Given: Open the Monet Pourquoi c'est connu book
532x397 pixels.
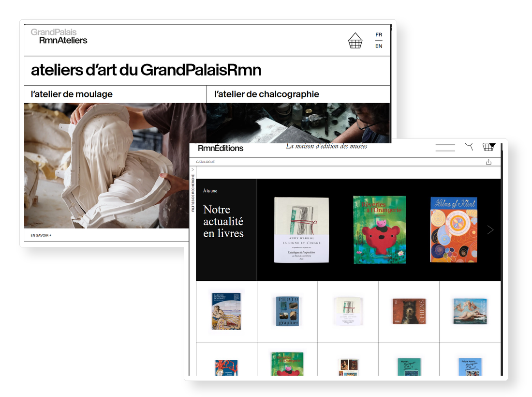Looking at the screenshot, I should click(409, 367).
